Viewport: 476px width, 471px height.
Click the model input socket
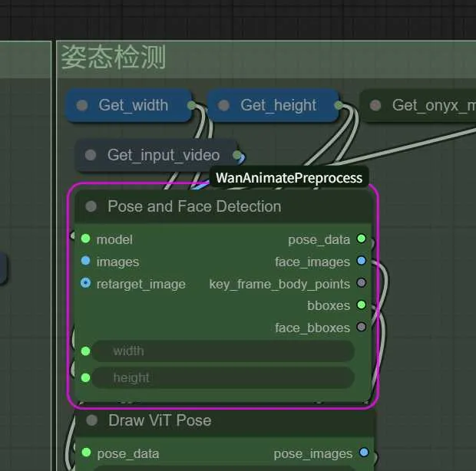point(85,239)
